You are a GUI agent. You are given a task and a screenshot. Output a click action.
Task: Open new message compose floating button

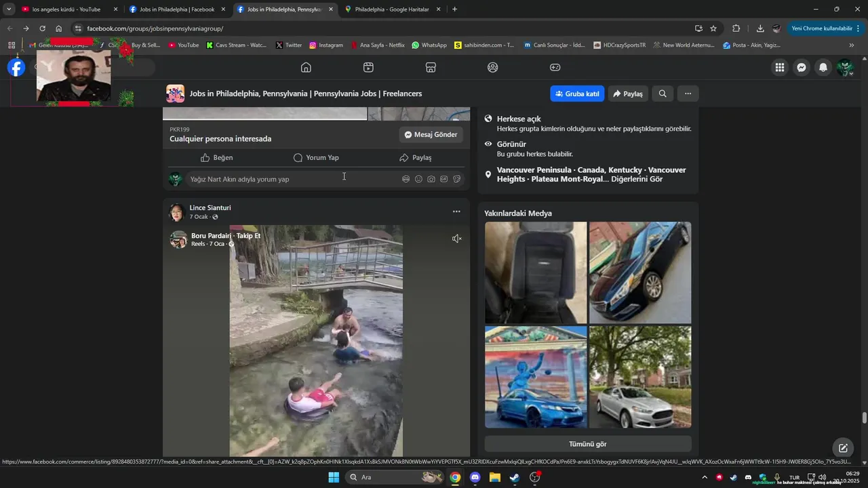point(843,448)
